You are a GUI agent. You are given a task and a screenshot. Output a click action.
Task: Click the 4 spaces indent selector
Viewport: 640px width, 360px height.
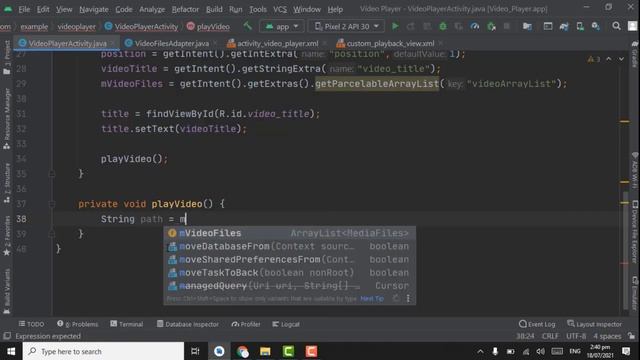tap(607, 336)
